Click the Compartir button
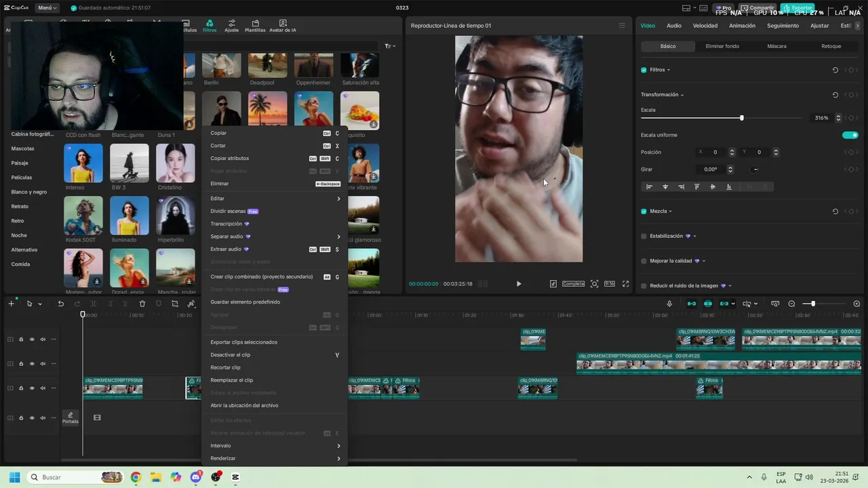Screen dimensions: 868x488 point(757,8)
